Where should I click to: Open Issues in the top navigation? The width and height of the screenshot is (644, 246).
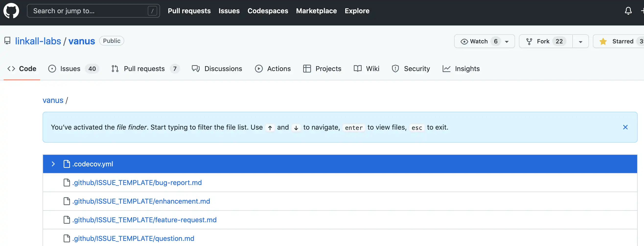click(229, 11)
